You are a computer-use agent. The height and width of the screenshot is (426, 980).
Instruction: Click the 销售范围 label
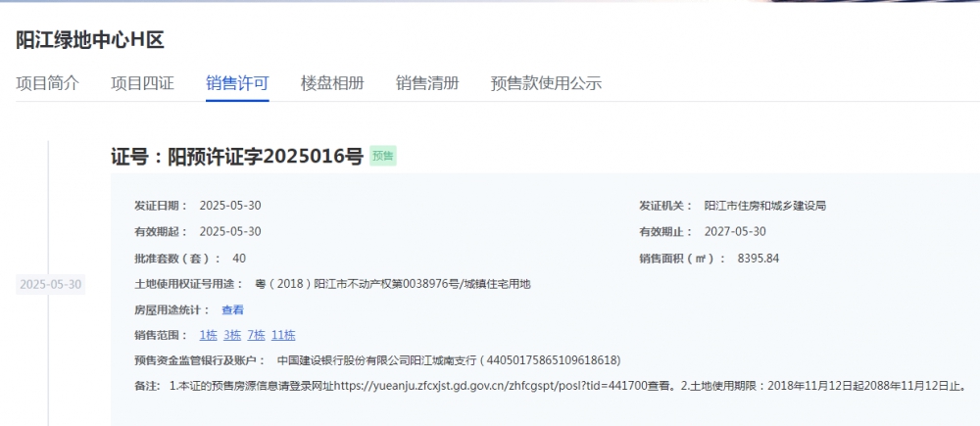tap(162, 335)
